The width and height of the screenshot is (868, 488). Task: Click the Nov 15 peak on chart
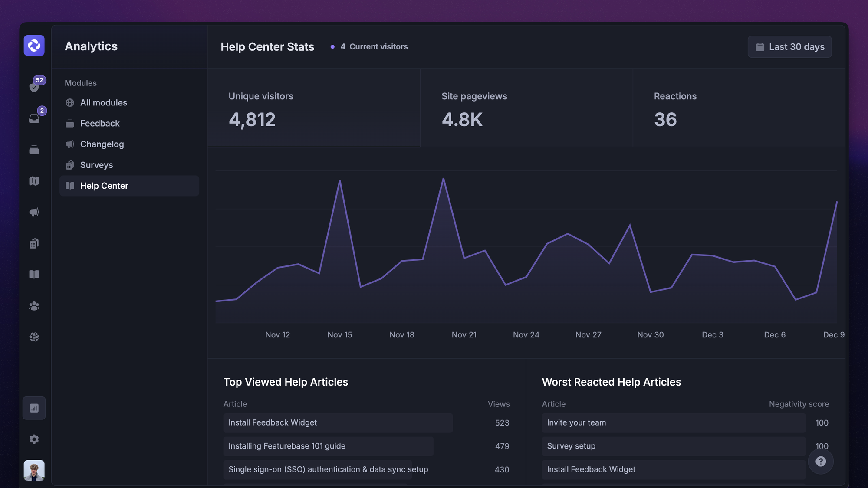click(340, 180)
